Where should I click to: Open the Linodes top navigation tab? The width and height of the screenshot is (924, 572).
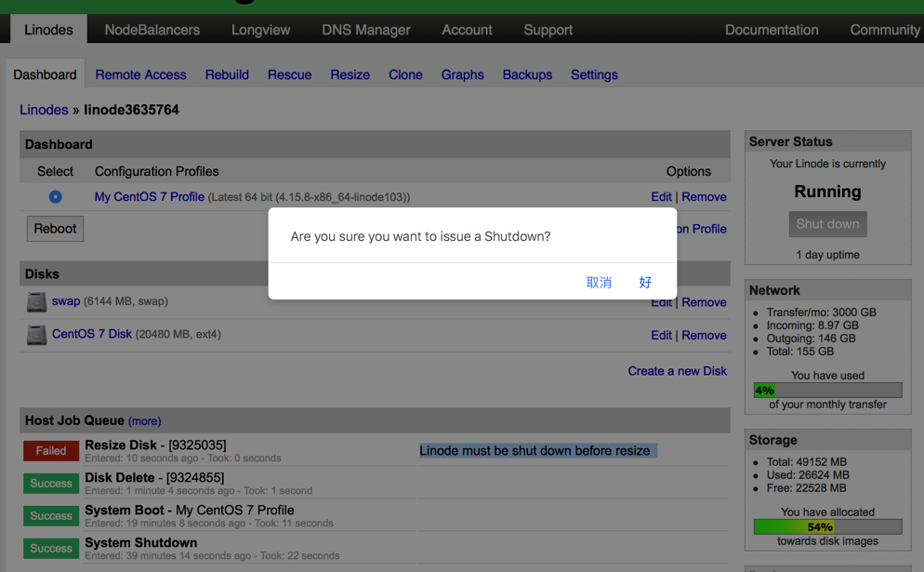click(x=48, y=30)
